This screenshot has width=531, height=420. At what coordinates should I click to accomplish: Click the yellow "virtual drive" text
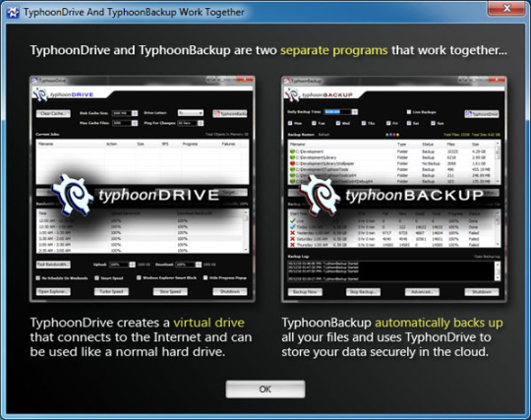pos(208,323)
